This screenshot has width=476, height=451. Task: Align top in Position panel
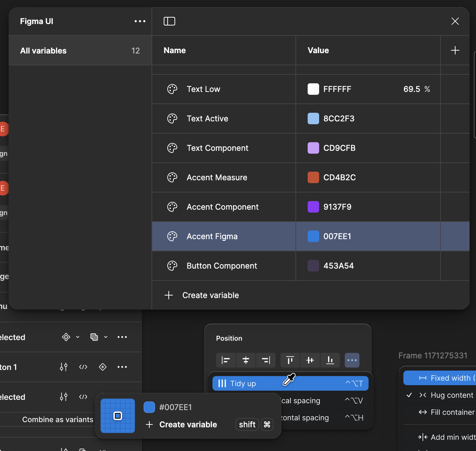click(290, 360)
